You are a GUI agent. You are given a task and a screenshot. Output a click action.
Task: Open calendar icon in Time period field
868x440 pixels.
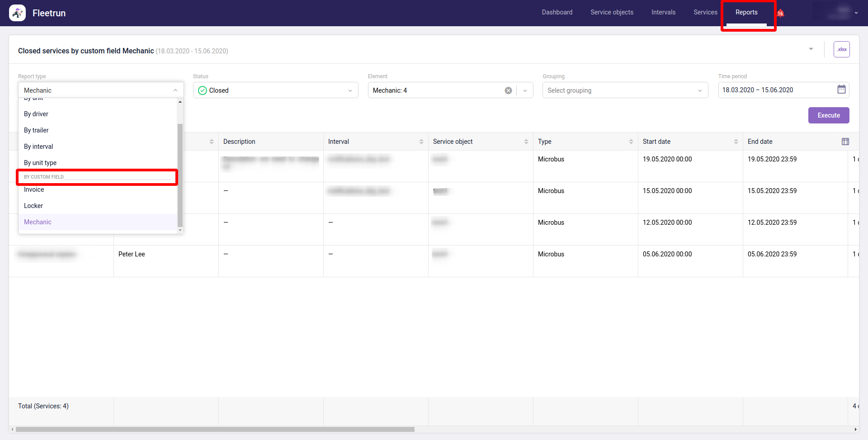pyautogui.click(x=841, y=90)
